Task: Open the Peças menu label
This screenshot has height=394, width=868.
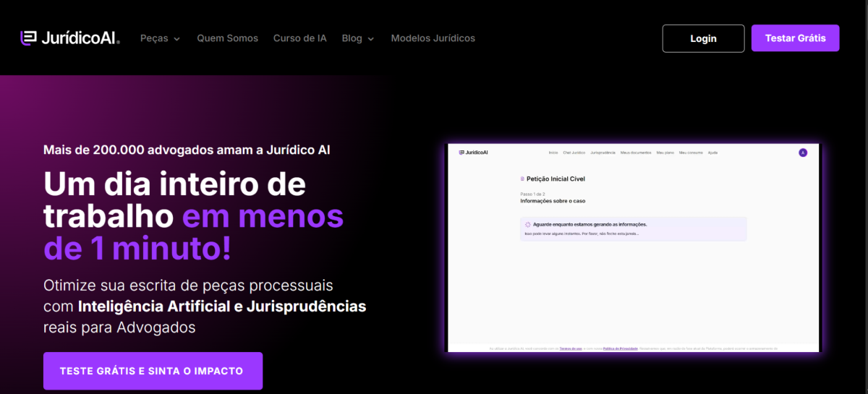Action: pos(154,38)
